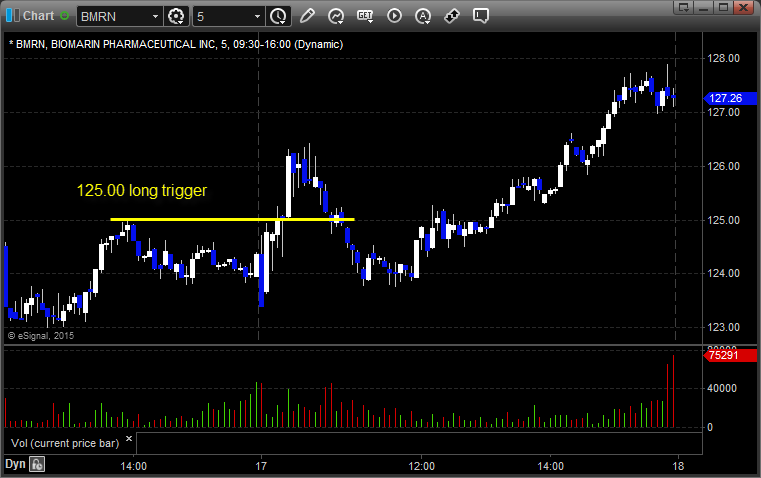The image size is (761, 478).
Task: Click the chart title BMRN BIOMARIN PHARMACEUTICAL text
Action: 176,44
